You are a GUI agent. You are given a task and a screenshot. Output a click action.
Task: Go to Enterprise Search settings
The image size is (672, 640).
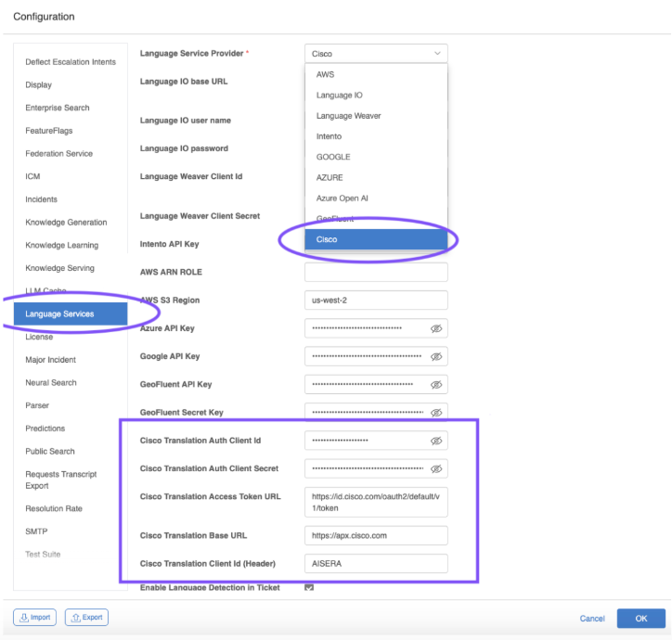(x=71, y=108)
